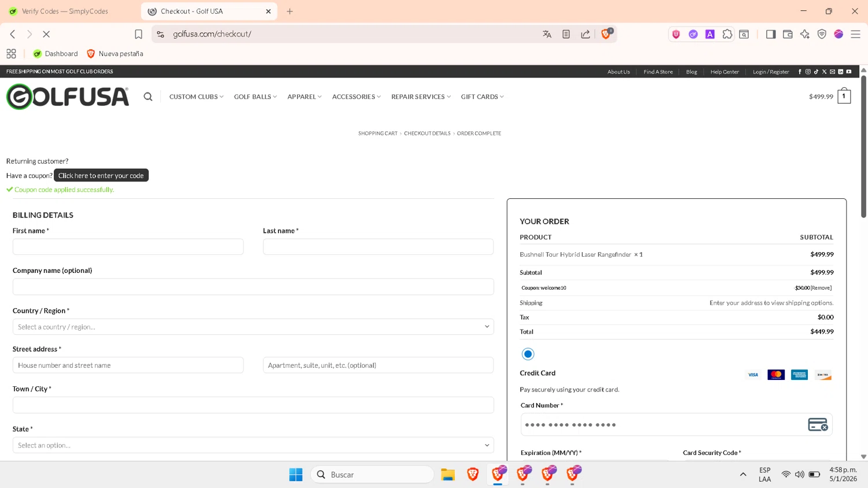
Task: Open browser hamburger main menu
Action: [x=855, y=34]
